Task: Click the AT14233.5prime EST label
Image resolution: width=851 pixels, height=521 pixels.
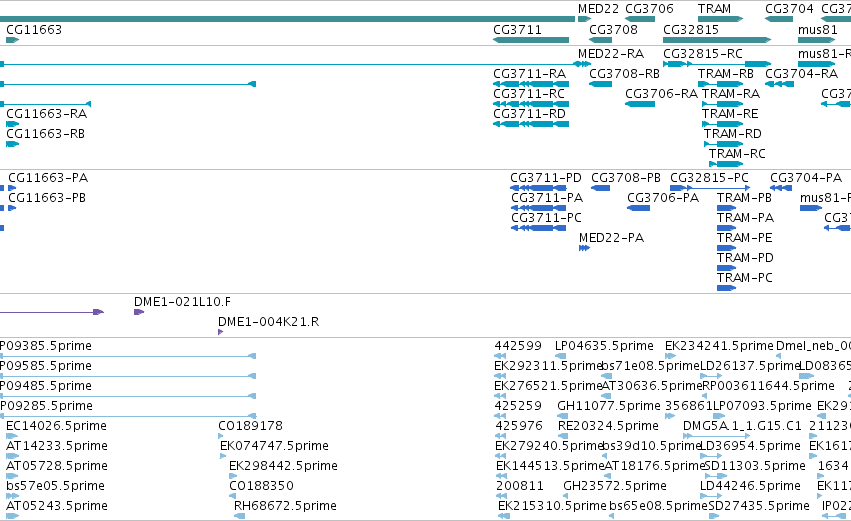Action: (57, 446)
